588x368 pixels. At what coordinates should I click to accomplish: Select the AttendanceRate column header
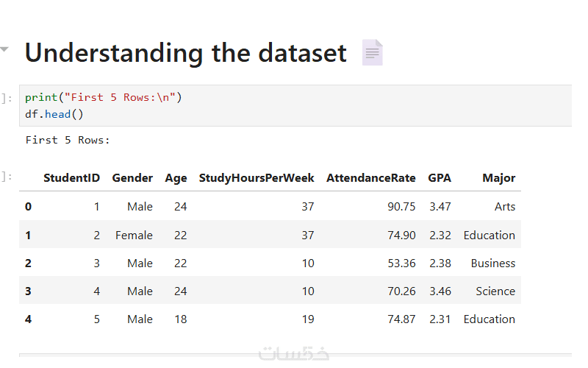click(x=370, y=177)
